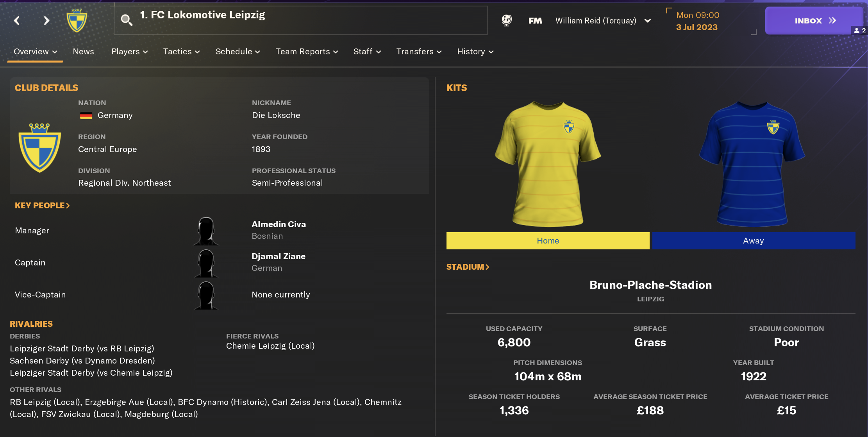Click the Central Europe region value
This screenshot has width=868, height=437.
pos(107,149)
